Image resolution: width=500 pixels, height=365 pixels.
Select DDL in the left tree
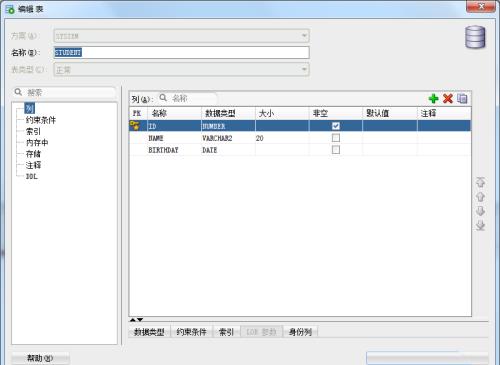coord(32,176)
